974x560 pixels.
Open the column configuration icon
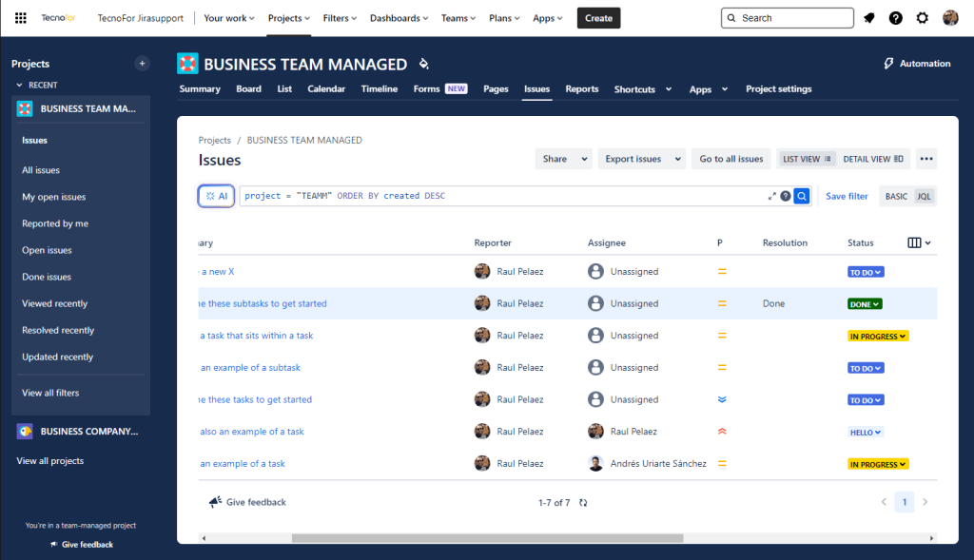(919, 242)
